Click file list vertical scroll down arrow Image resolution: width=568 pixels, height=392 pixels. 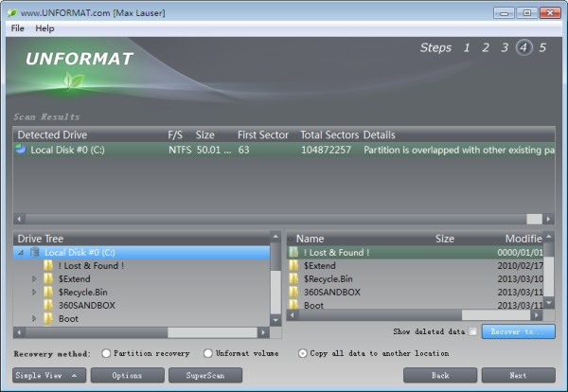point(549,302)
